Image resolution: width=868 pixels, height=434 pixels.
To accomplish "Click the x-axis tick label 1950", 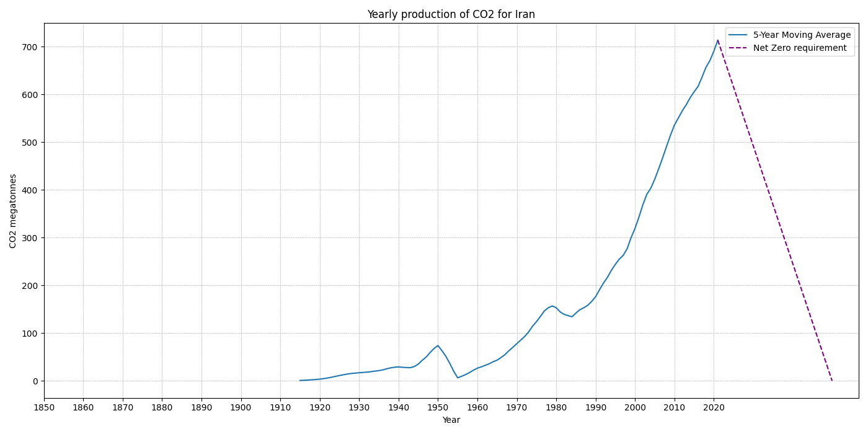I will [x=438, y=407].
